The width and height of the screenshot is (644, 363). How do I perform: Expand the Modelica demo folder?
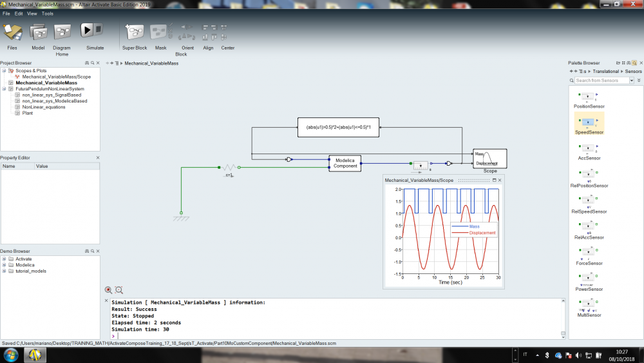click(4, 265)
